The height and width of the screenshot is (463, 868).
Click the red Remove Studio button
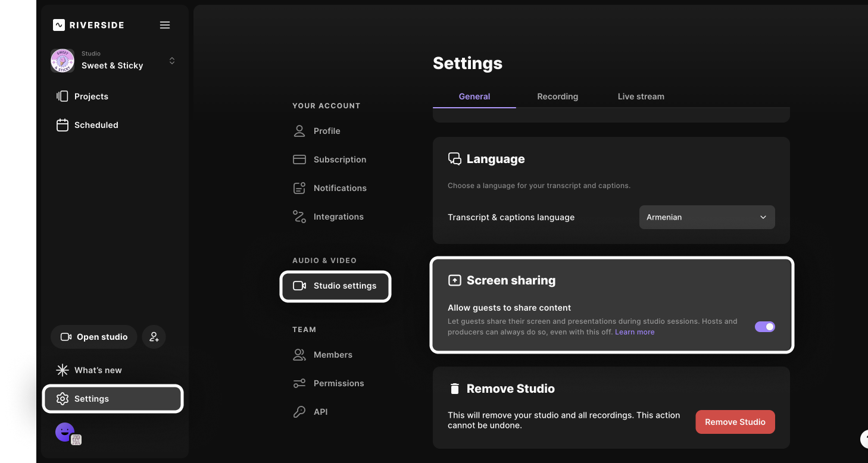click(x=735, y=422)
